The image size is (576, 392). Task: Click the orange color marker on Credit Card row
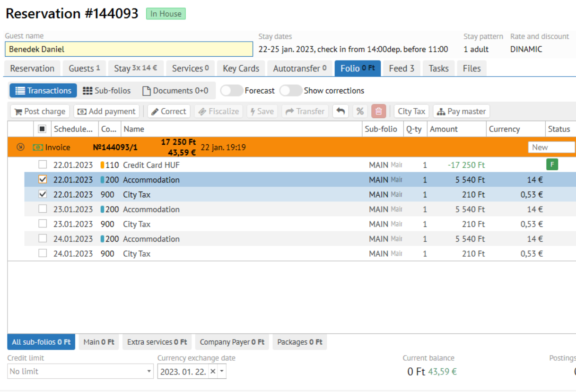pos(102,165)
